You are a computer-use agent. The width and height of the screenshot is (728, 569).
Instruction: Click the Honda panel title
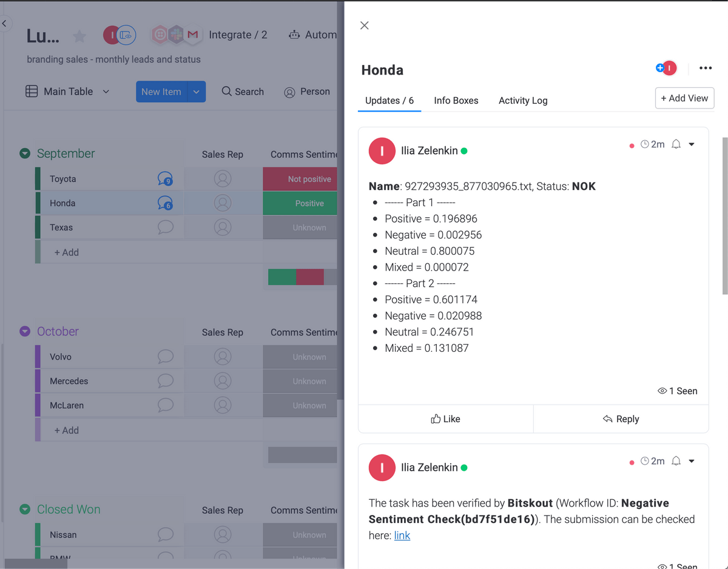[382, 70]
